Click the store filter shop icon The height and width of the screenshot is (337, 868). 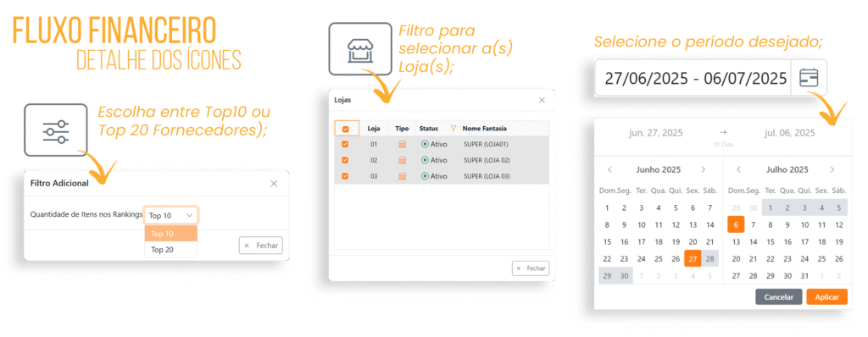359,49
